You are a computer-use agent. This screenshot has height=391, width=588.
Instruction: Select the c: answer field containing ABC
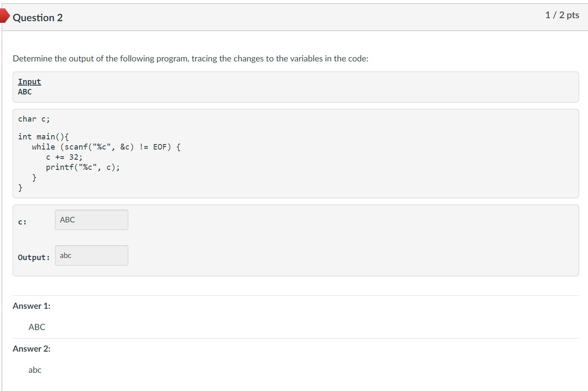coord(91,219)
